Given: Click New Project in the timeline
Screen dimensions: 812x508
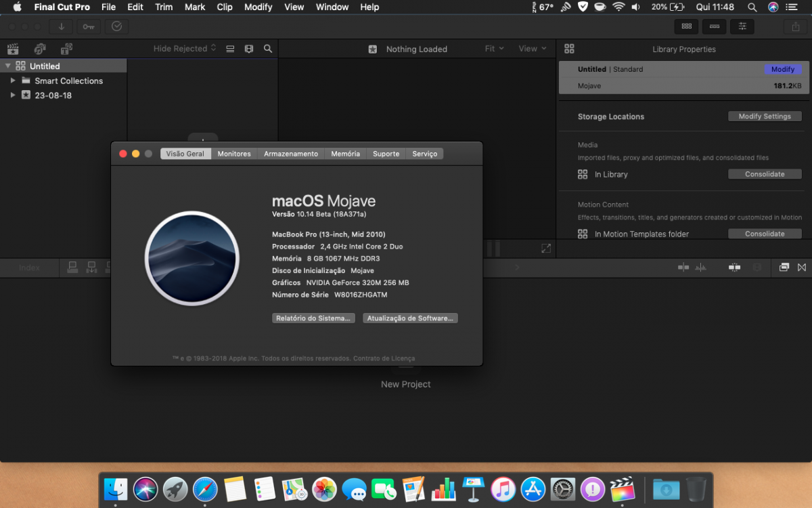Looking at the screenshot, I should coord(406,384).
